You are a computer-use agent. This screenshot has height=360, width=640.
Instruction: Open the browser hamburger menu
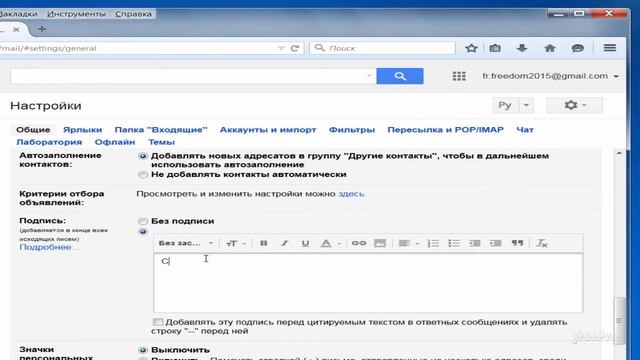pos(610,48)
